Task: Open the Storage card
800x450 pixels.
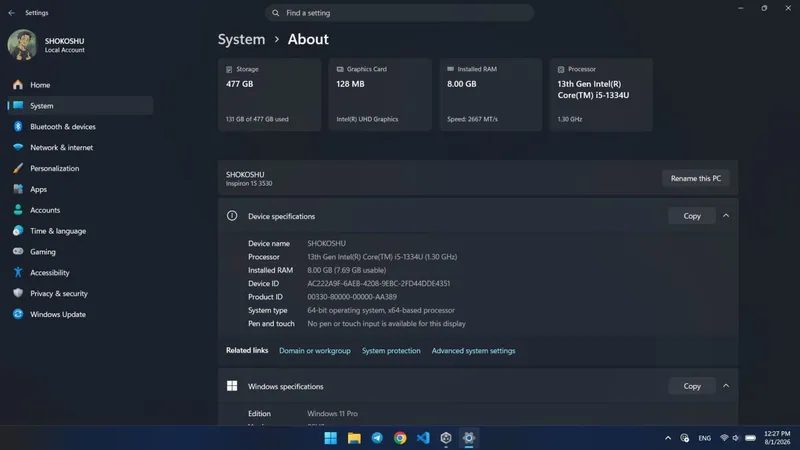Action: coord(269,94)
